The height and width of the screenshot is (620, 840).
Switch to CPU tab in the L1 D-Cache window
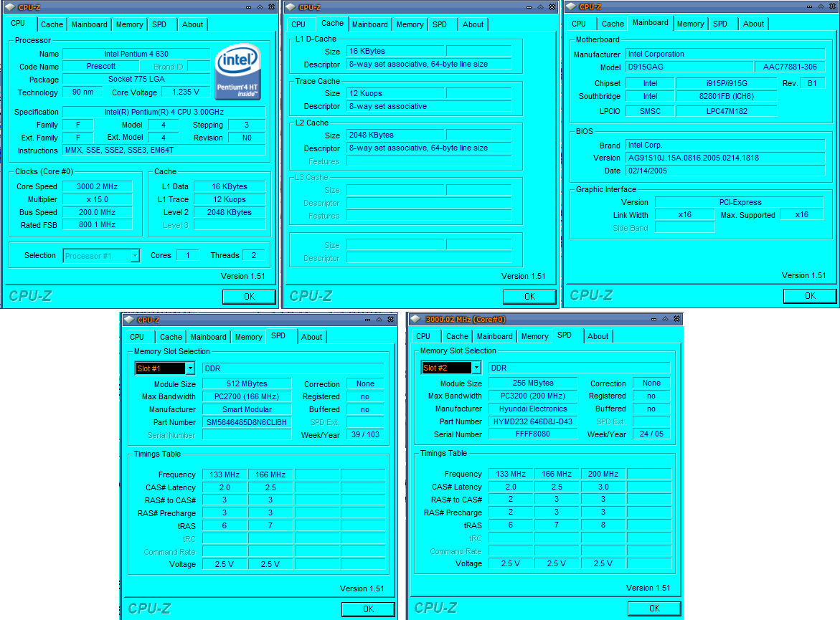tap(298, 24)
